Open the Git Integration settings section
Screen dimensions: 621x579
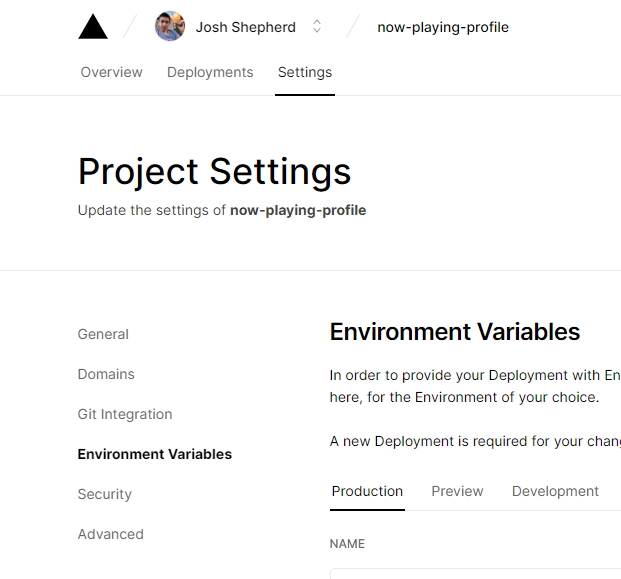pyautogui.click(x=125, y=414)
